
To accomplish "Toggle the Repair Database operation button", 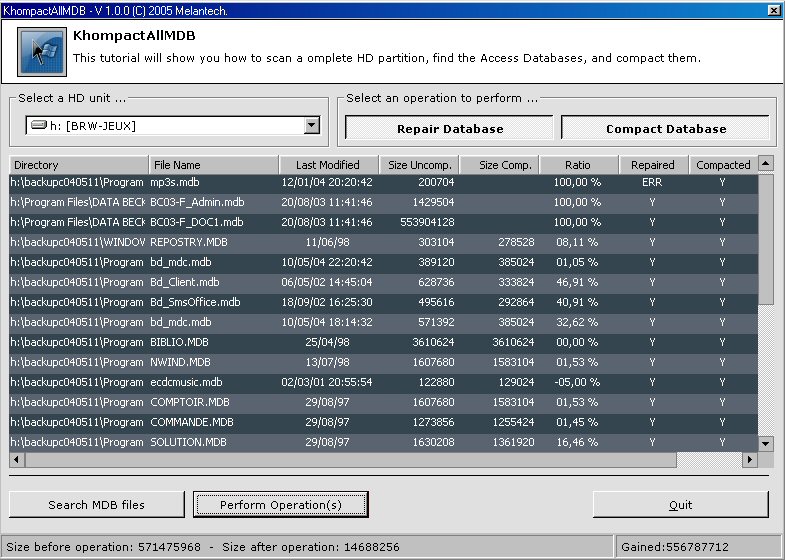I will [449, 129].
